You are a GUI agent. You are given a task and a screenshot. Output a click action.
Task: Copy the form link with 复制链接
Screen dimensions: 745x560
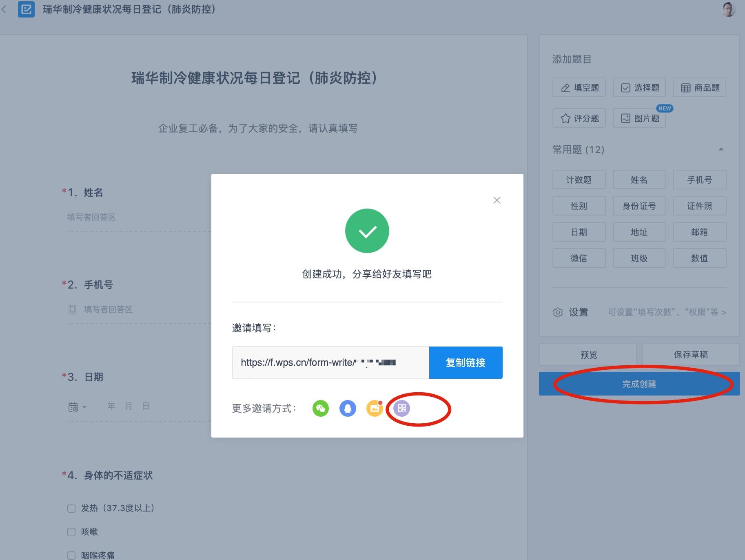point(466,362)
